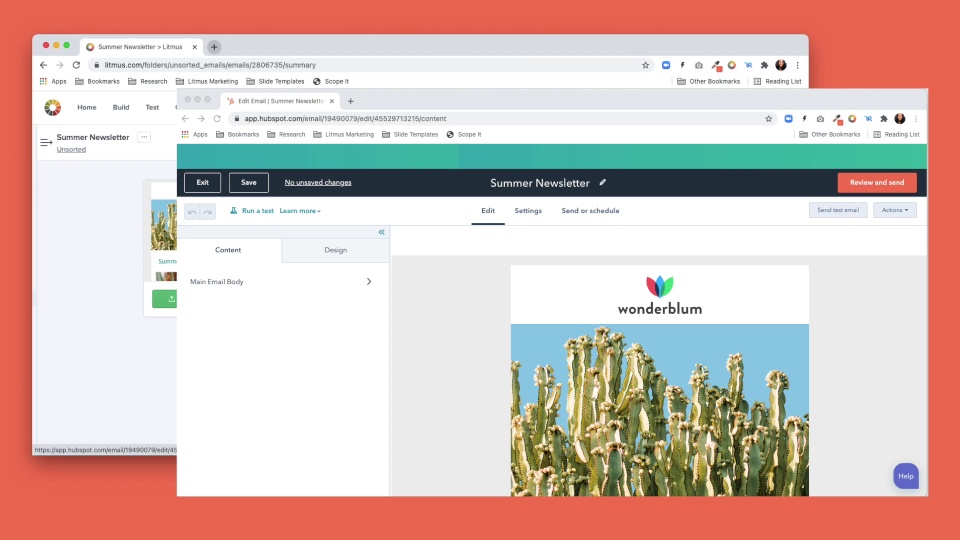The width and height of the screenshot is (960, 540).
Task: Click the Run a test link
Action: [258, 211]
